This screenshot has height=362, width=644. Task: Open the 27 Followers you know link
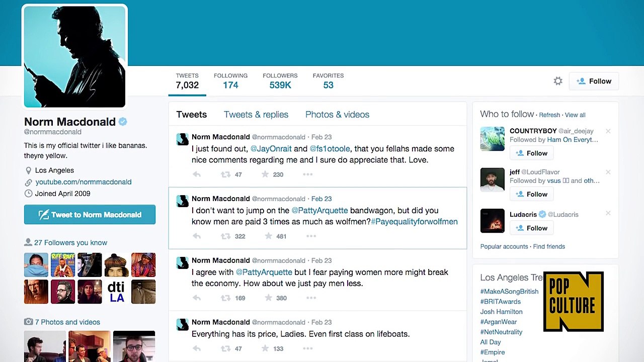pos(70,243)
